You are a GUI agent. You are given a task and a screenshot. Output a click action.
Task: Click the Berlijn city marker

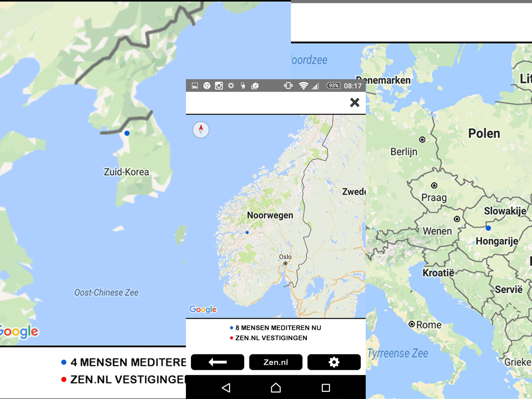tap(422, 140)
